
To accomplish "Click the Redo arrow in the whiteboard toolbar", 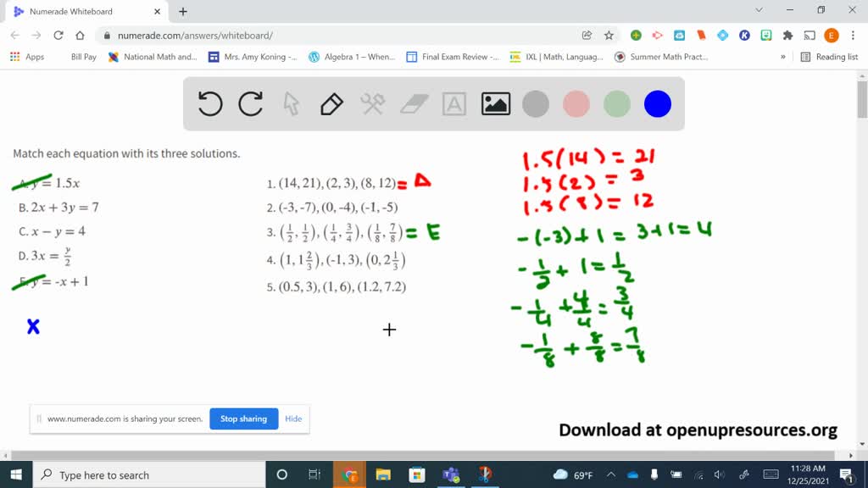I will (x=251, y=103).
